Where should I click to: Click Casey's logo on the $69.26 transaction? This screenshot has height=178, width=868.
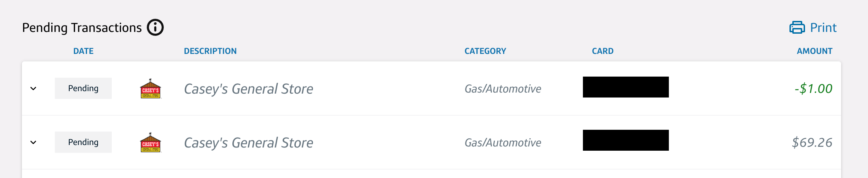point(150,143)
